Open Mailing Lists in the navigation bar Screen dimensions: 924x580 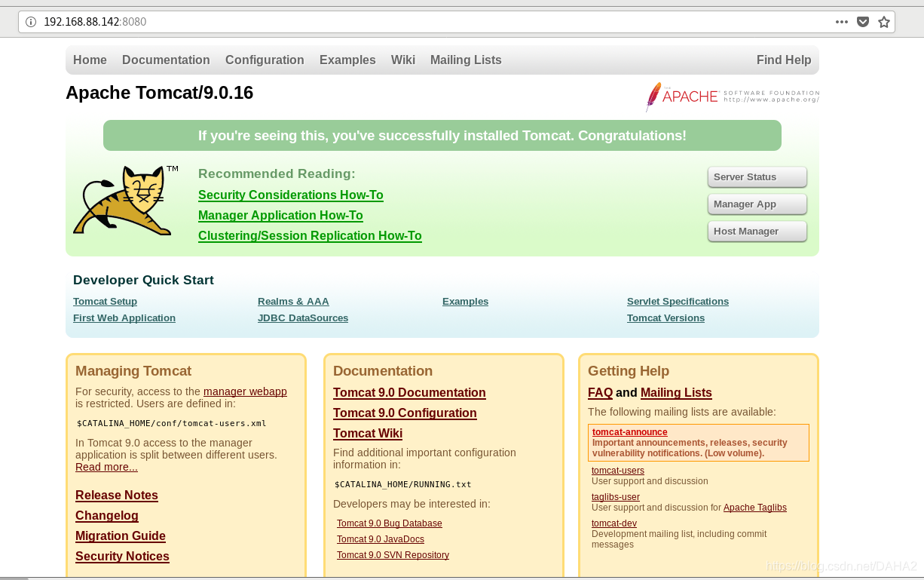(466, 60)
